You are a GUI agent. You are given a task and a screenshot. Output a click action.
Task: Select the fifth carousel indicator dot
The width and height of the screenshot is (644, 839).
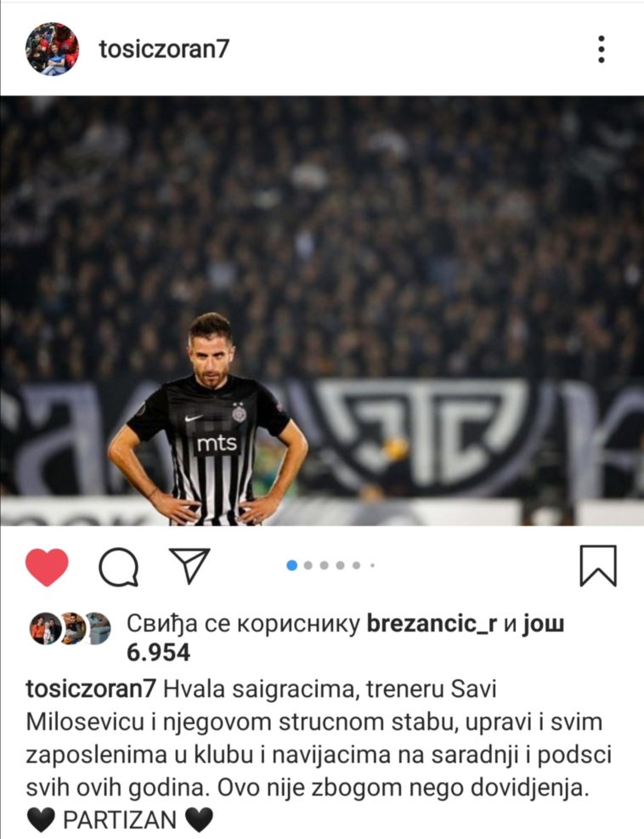point(356,565)
